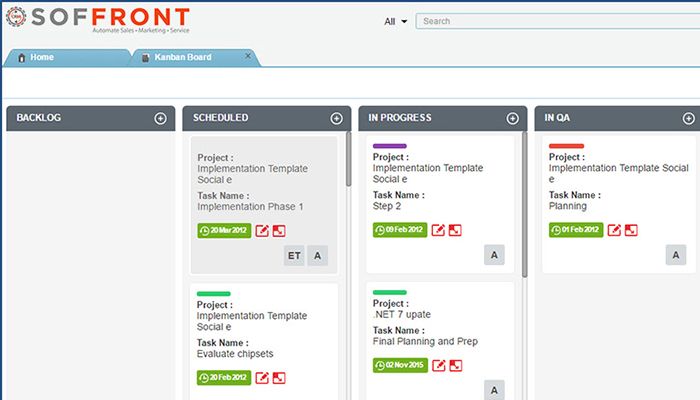Click the expand icon on the Step 2 card
700x400 pixels.
[455, 230]
